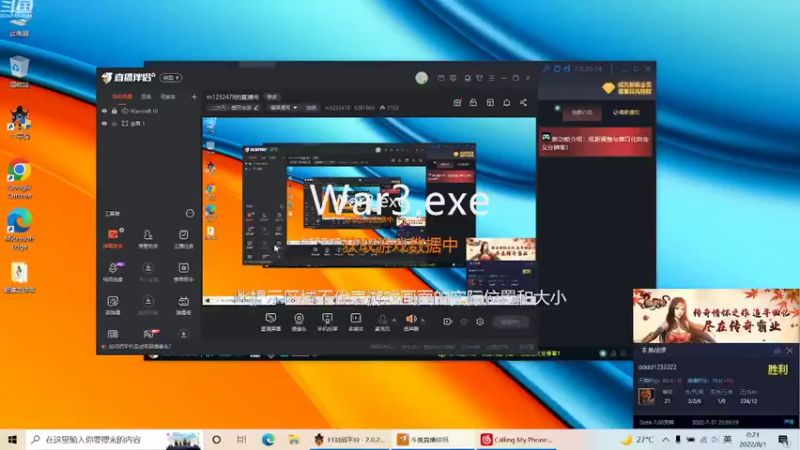Open the first highlighted red toolbox tool
The image size is (800, 450).
click(x=113, y=238)
